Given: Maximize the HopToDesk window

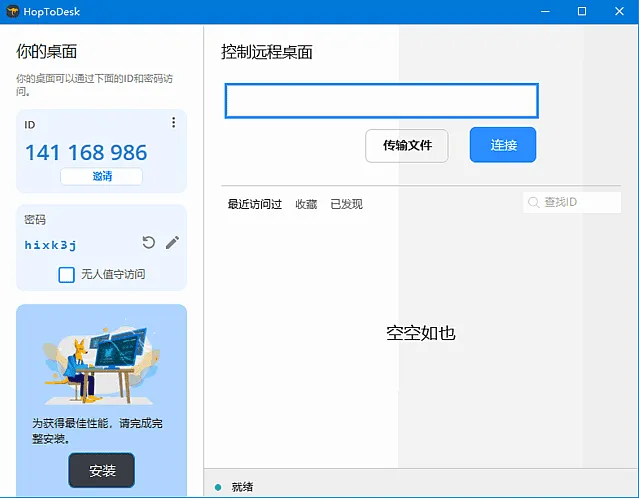Looking at the screenshot, I should click(x=582, y=11).
